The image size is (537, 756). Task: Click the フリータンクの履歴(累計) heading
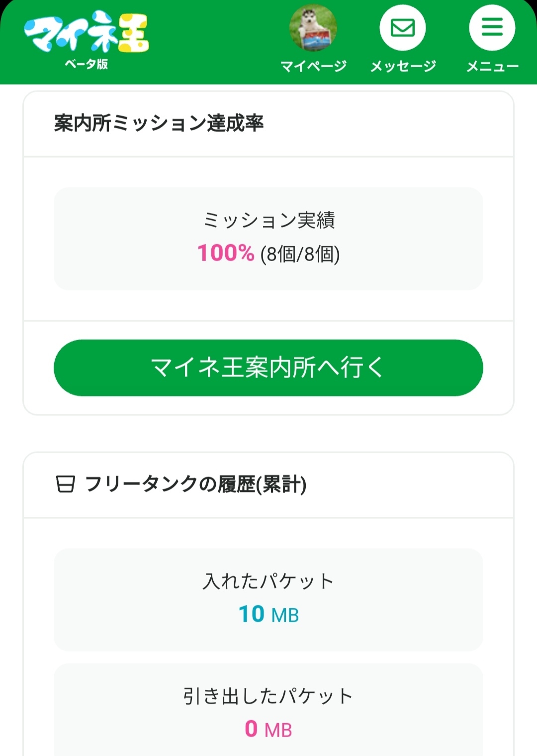(195, 484)
